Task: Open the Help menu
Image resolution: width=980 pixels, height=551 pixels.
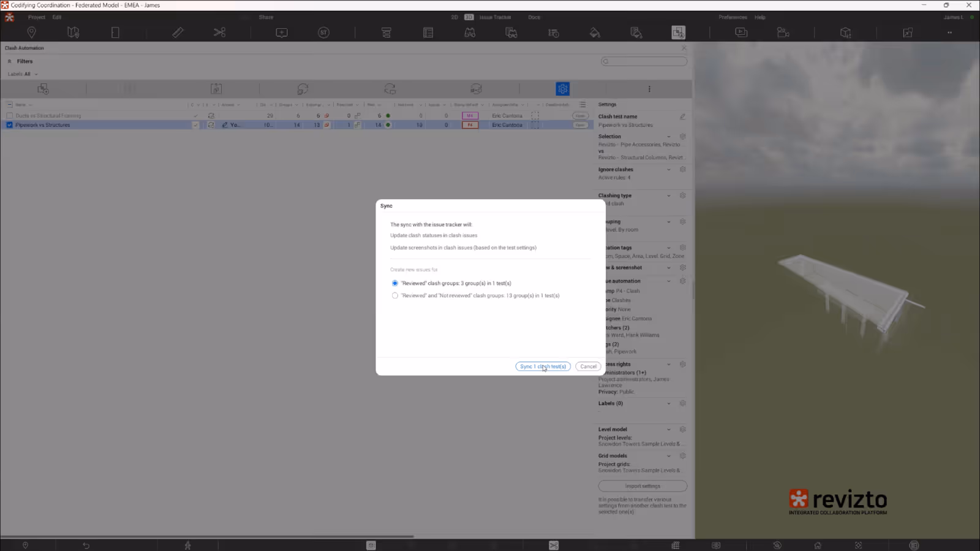Action: pos(760,17)
